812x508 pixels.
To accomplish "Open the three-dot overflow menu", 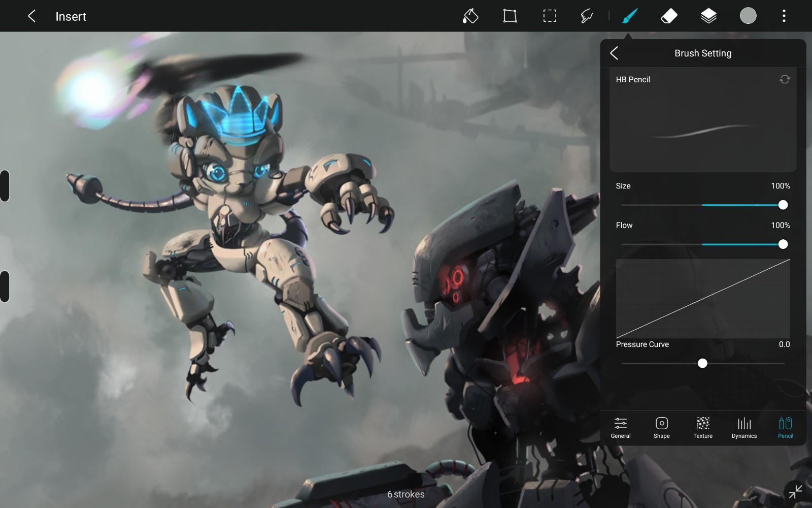I will (x=784, y=16).
